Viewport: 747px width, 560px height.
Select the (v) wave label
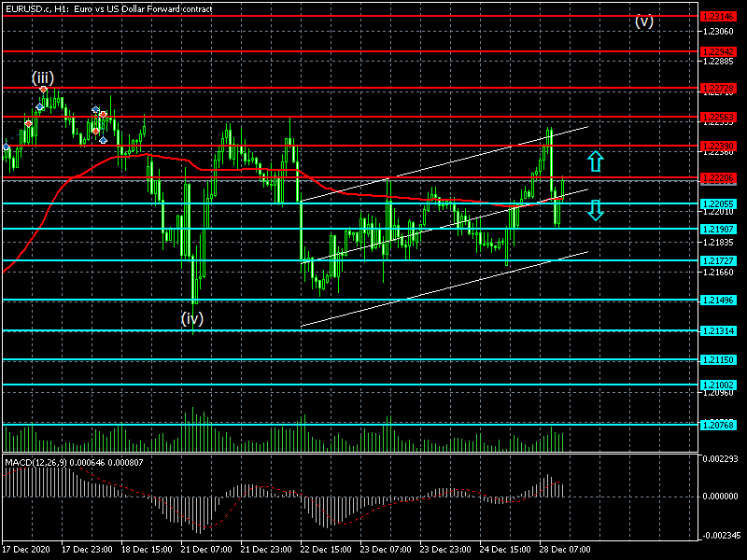coord(644,21)
